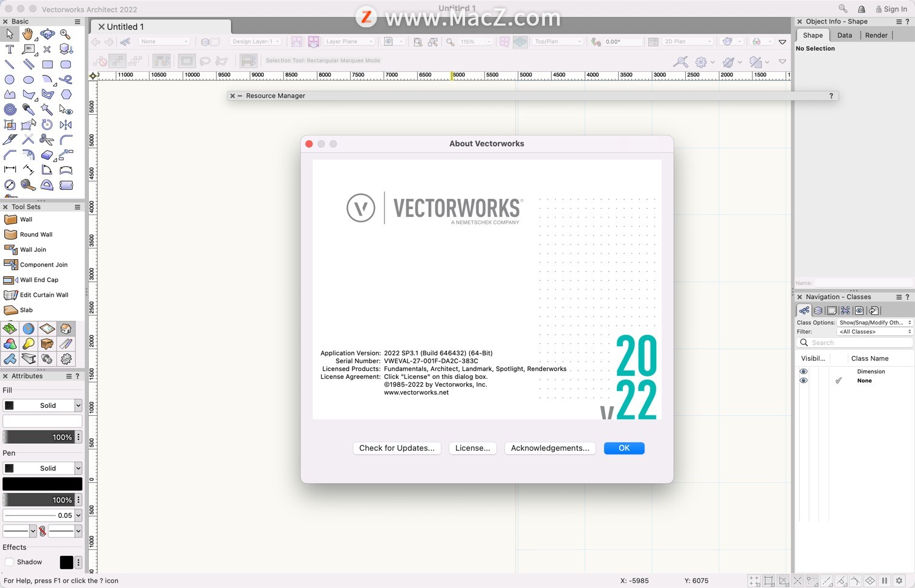Select the Double Line tool
915x588 pixels.
point(28,64)
